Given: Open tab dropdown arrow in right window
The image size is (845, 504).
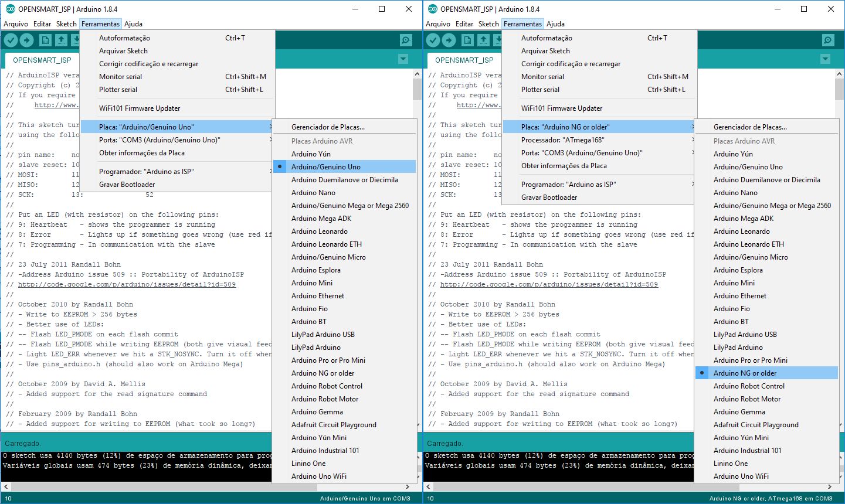Looking at the screenshot, I should 825,59.
